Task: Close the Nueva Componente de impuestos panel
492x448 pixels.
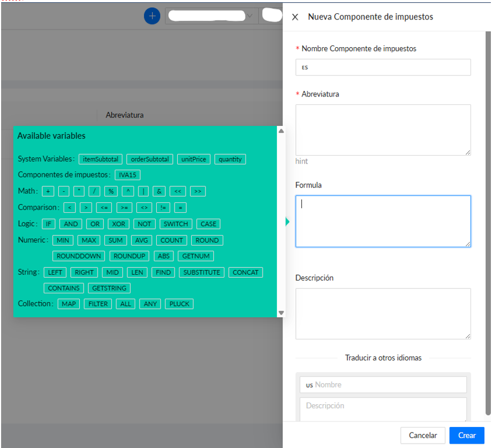Action: pyautogui.click(x=295, y=17)
